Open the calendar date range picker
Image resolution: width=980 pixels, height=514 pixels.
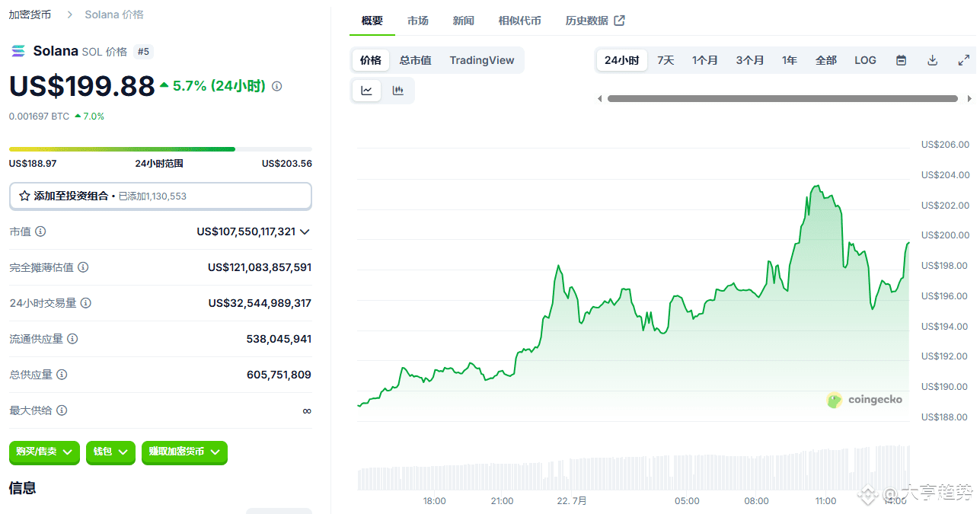901,60
